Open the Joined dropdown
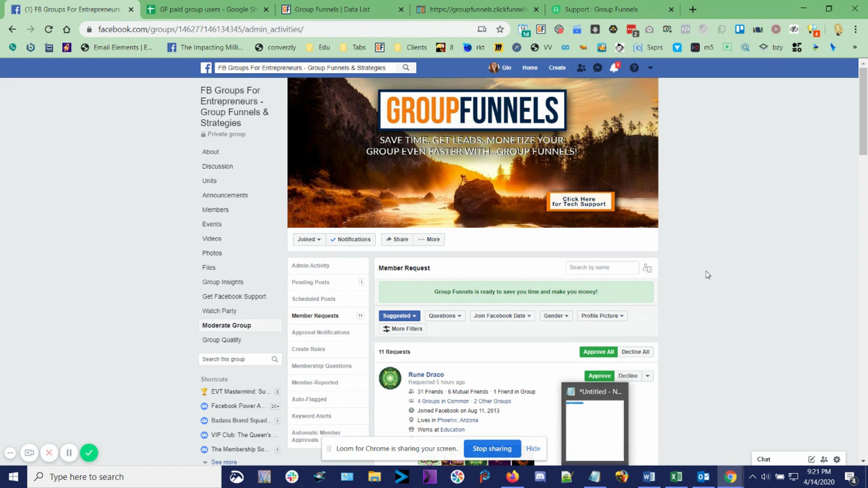868x488 pixels. (309, 239)
